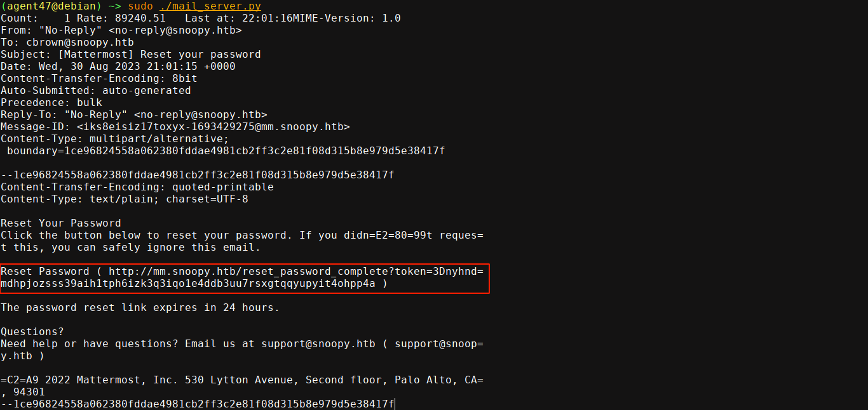Click the "Content-Type: text/plain" line

click(x=124, y=199)
